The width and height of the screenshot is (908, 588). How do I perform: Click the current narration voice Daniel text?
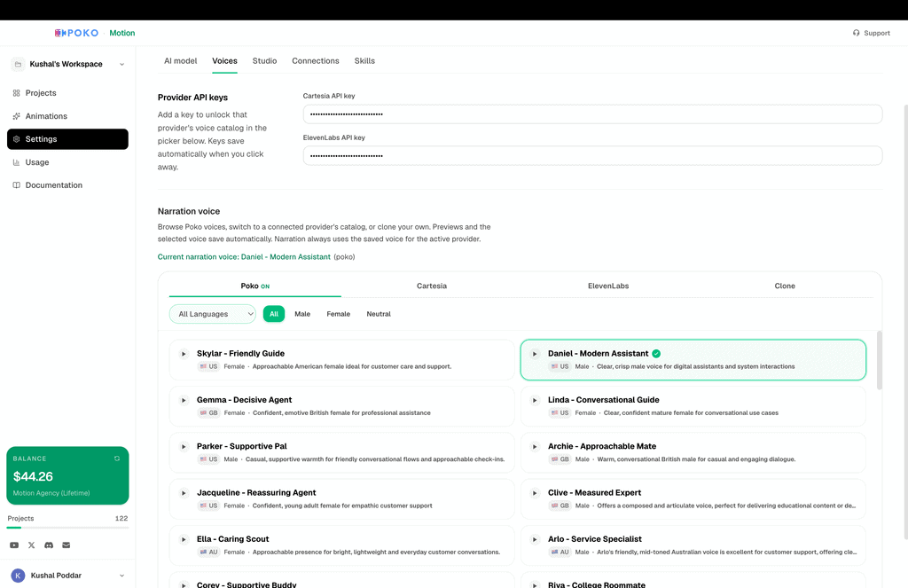pos(244,257)
